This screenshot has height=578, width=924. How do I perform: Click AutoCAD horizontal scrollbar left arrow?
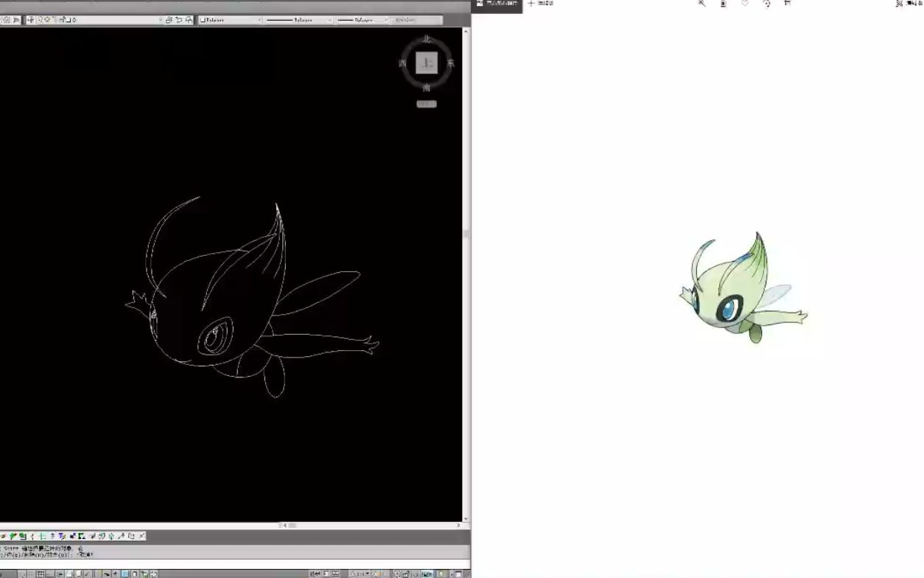point(285,525)
